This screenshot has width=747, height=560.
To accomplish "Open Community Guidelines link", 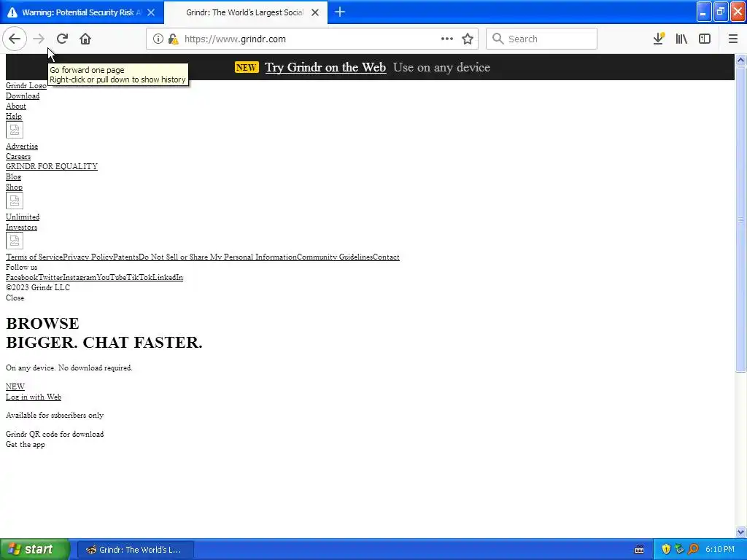I will pyautogui.click(x=334, y=257).
